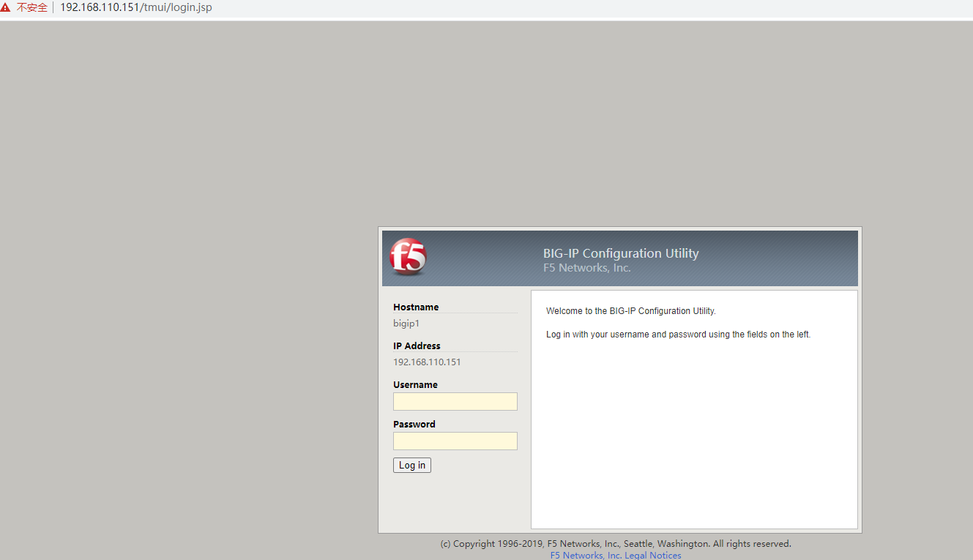The image size is (973, 560).
Task: Click the '不安全' security label
Action: [x=32, y=8]
